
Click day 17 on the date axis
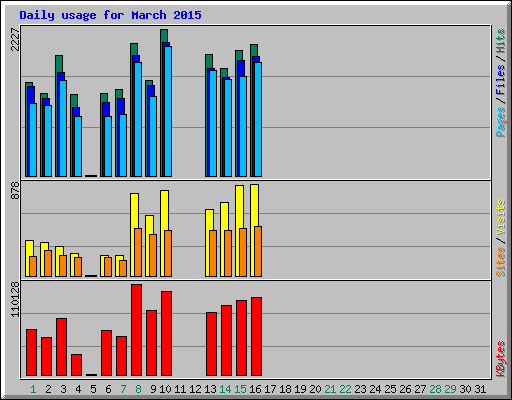pos(270,389)
